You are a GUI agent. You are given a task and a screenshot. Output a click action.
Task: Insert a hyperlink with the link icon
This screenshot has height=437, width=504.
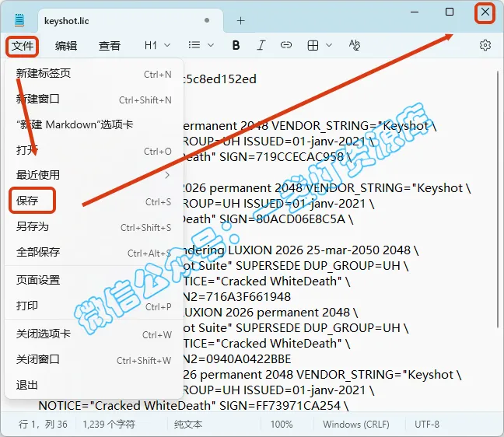pyautogui.click(x=286, y=45)
